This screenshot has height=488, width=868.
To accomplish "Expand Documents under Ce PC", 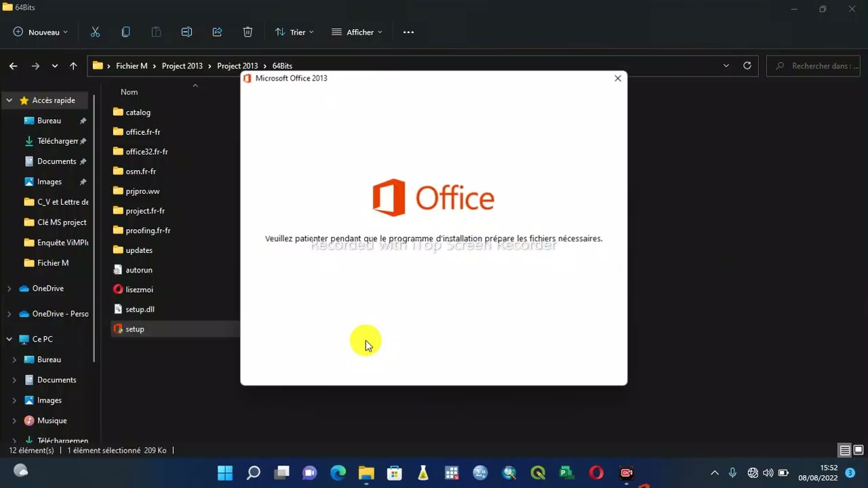I will (15, 380).
